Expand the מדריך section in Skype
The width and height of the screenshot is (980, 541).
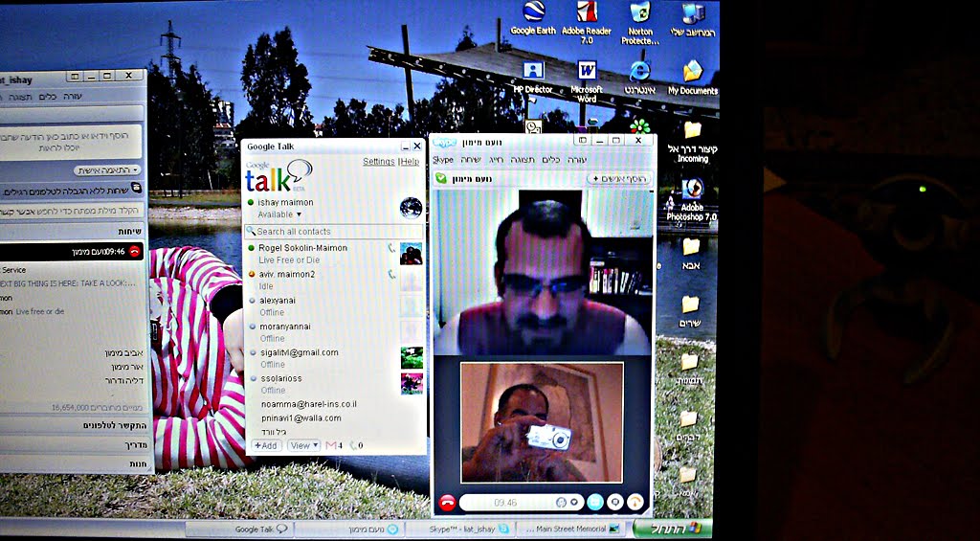136,444
